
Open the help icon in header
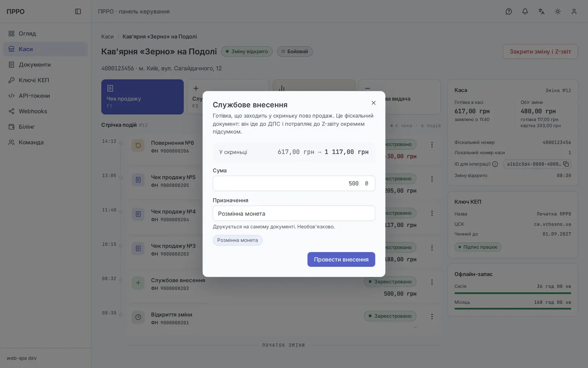[x=509, y=11]
